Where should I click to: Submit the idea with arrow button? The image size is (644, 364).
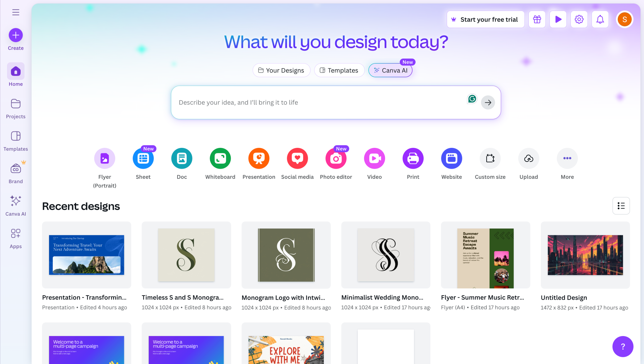(x=488, y=103)
